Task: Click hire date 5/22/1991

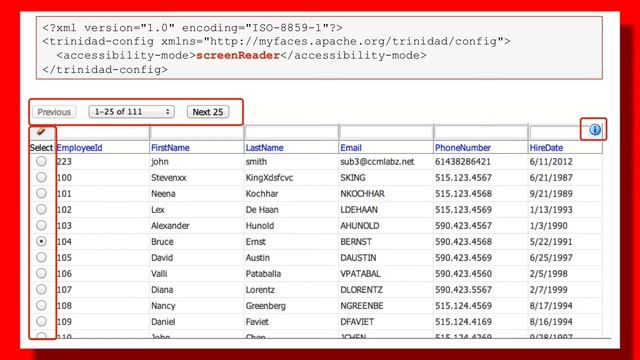Action: click(551, 242)
